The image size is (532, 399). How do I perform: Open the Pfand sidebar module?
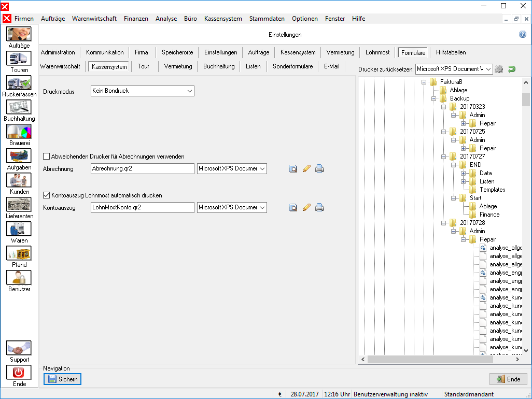pyautogui.click(x=19, y=253)
